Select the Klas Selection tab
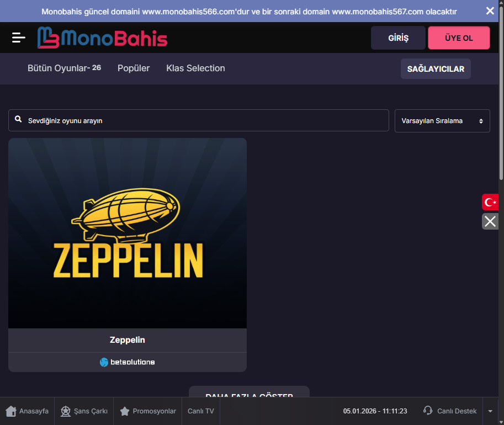Screen dimensions: 504x425 pyautogui.click(x=195, y=68)
